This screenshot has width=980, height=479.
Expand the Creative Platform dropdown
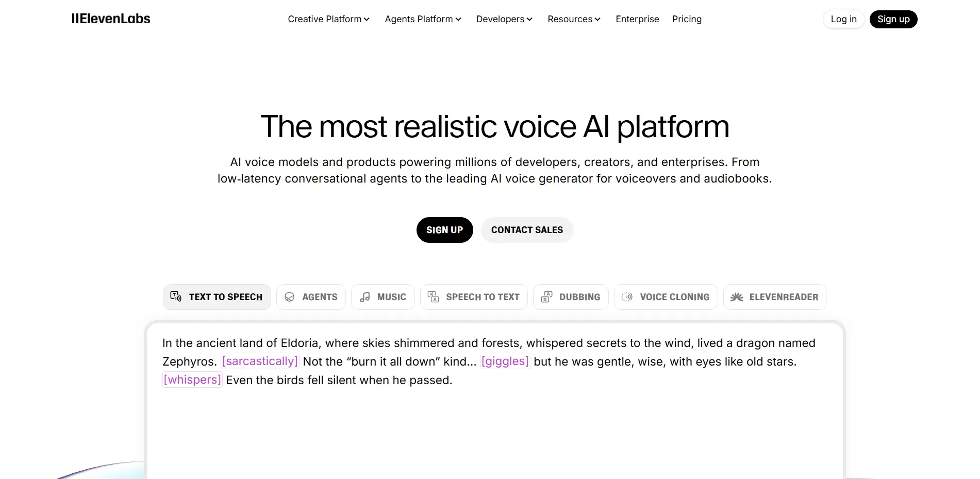point(328,19)
